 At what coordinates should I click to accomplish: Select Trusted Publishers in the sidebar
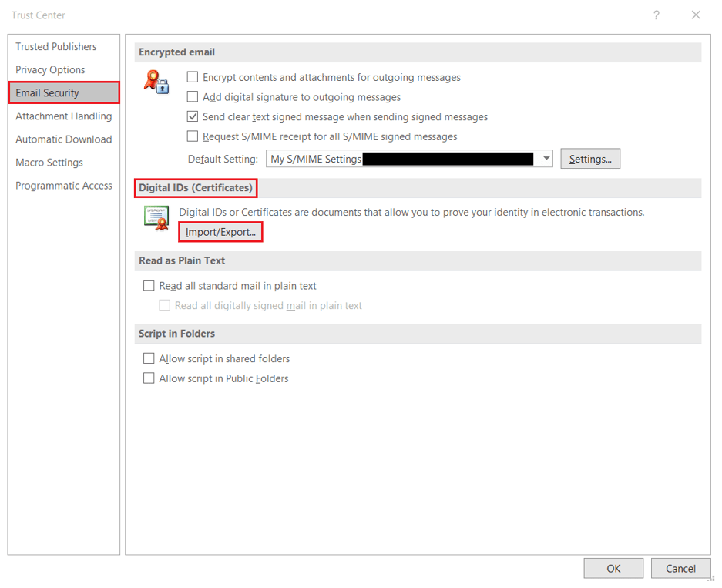[55, 46]
